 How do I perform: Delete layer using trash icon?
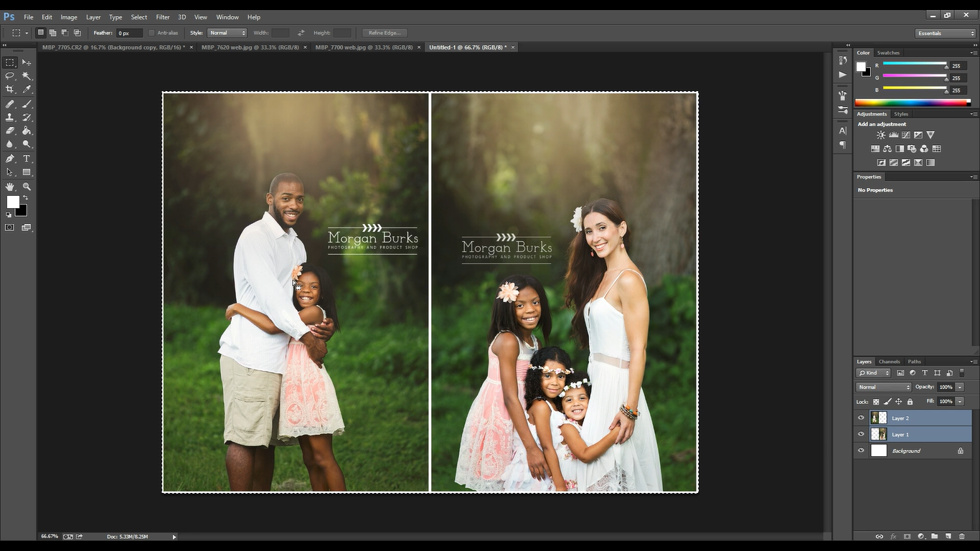click(961, 536)
